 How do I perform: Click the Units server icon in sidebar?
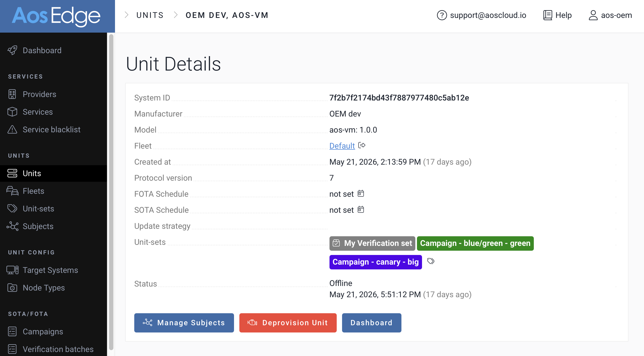[12, 173]
